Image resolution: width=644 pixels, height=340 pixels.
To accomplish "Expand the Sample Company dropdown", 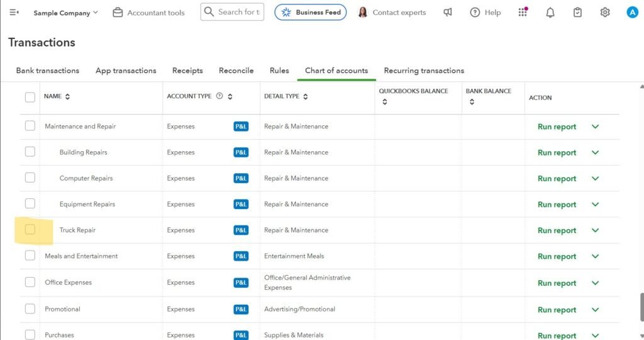I will pos(65,13).
